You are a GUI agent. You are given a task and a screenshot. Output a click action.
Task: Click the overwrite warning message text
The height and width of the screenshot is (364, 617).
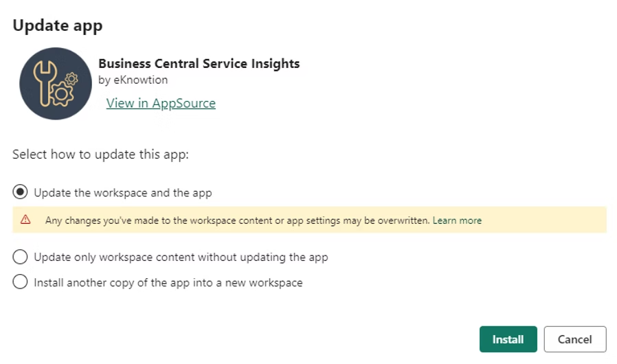click(x=237, y=220)
